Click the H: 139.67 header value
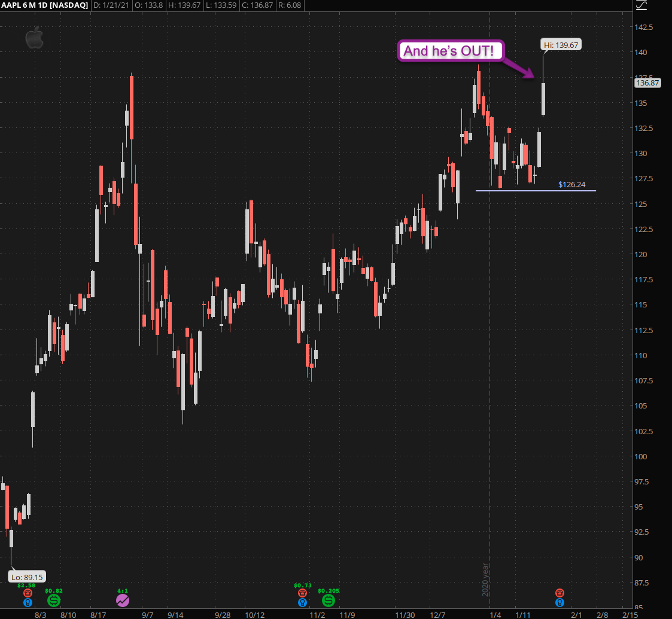 pyautogui.click(x=184, y=5)
